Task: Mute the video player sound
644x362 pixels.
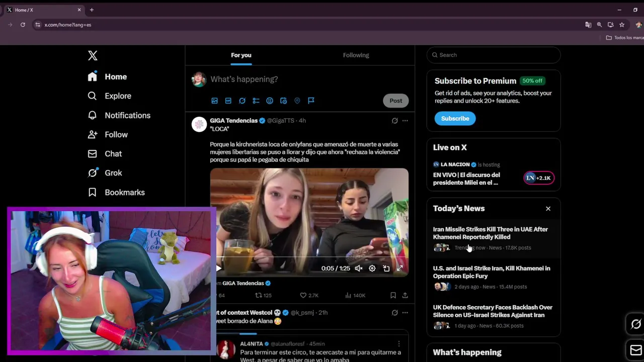Action: (x=358, y=268)
